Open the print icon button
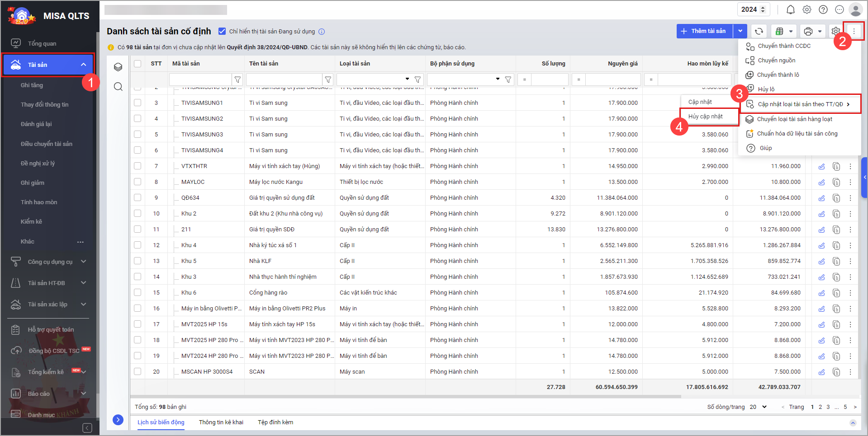Viewport: 868px width, 436px height. [808, 31]
